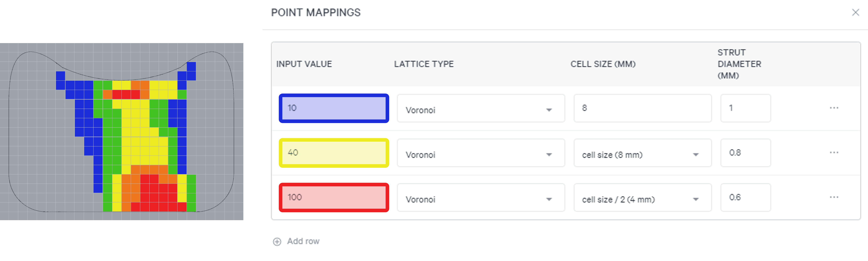Select the blue input value 10 field

[334, 108]
